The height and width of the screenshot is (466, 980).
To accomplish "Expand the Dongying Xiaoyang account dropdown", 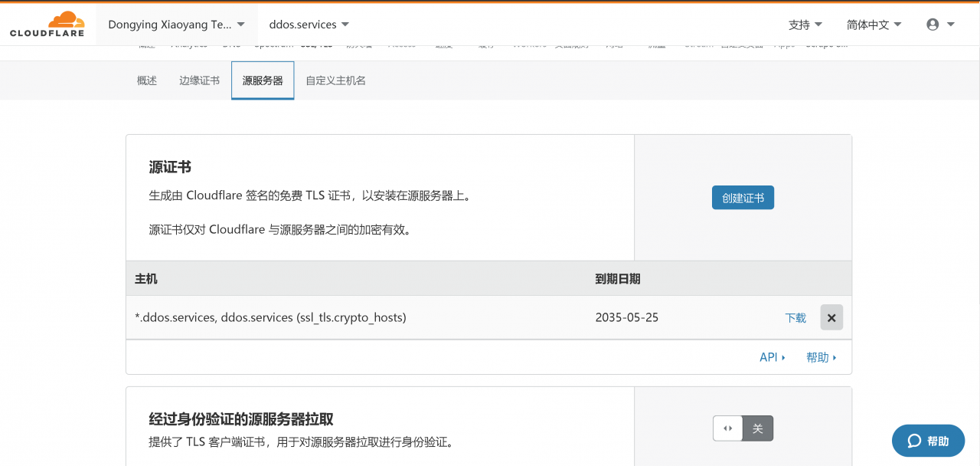I will click(x=177, y=25).
